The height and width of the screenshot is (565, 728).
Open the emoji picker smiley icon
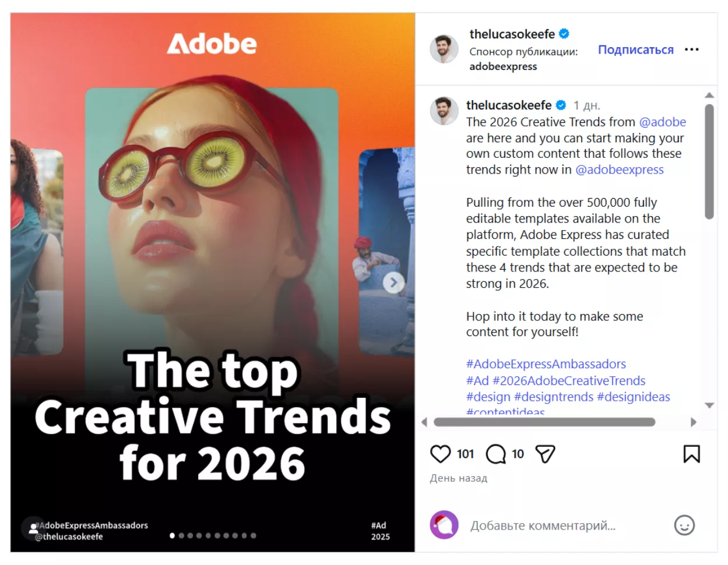684,525
